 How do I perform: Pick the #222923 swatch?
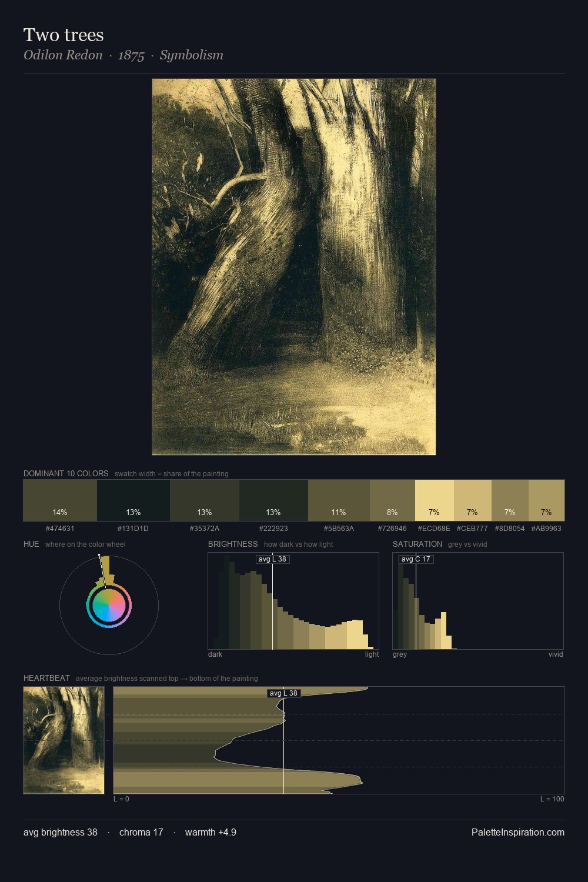click(273, 500)
